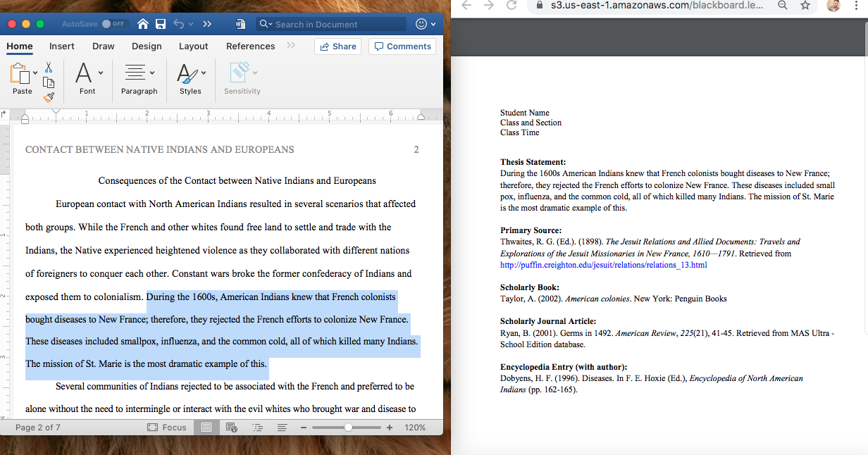Click the Home icon in Word title bar
Image resolution: width=868 pixels, height=455 pixels.
click(x=143, y=24)
